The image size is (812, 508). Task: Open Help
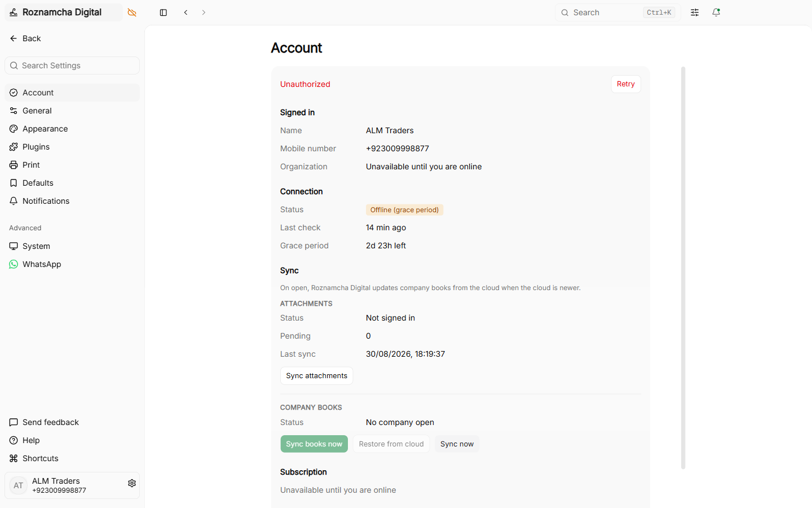click(x=72, y=440)
